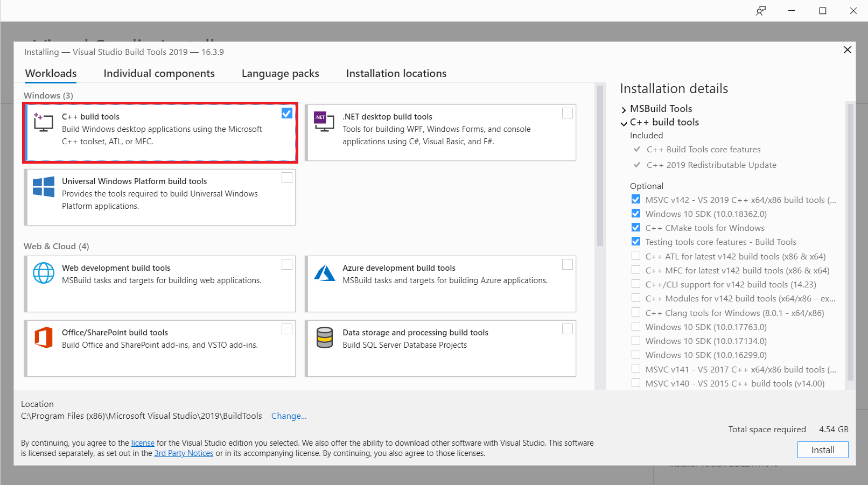This screenshot has height=485, width=868.
Task: Check Azure development build tools workload
Action: pyautogui.click(x=568, y=264)
